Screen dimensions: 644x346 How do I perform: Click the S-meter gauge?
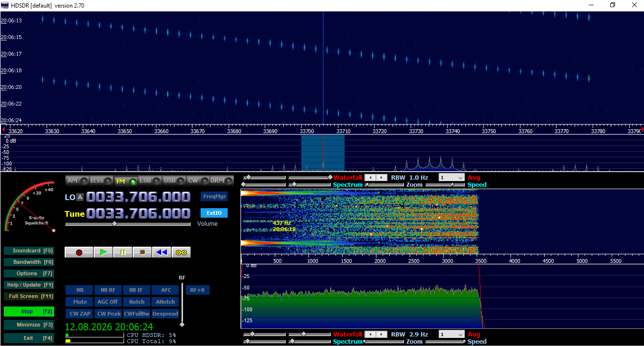[31, 206]
